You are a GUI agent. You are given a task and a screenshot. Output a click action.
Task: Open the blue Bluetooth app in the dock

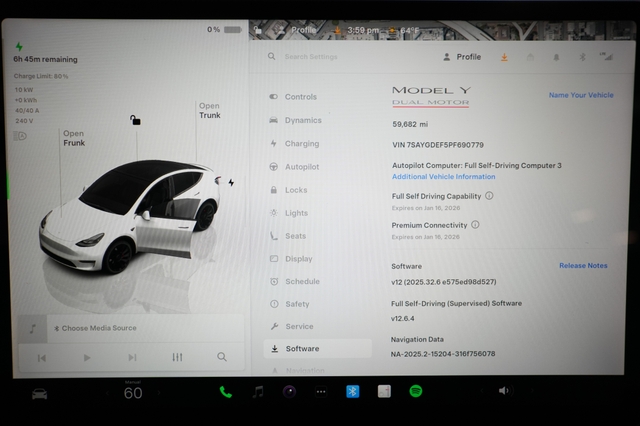tap(353, 392)
